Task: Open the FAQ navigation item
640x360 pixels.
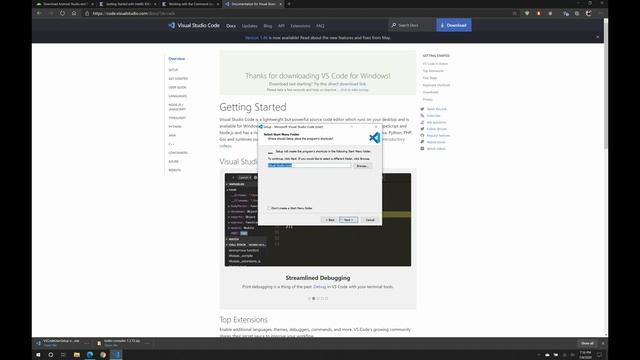Action: click(320, 26)
